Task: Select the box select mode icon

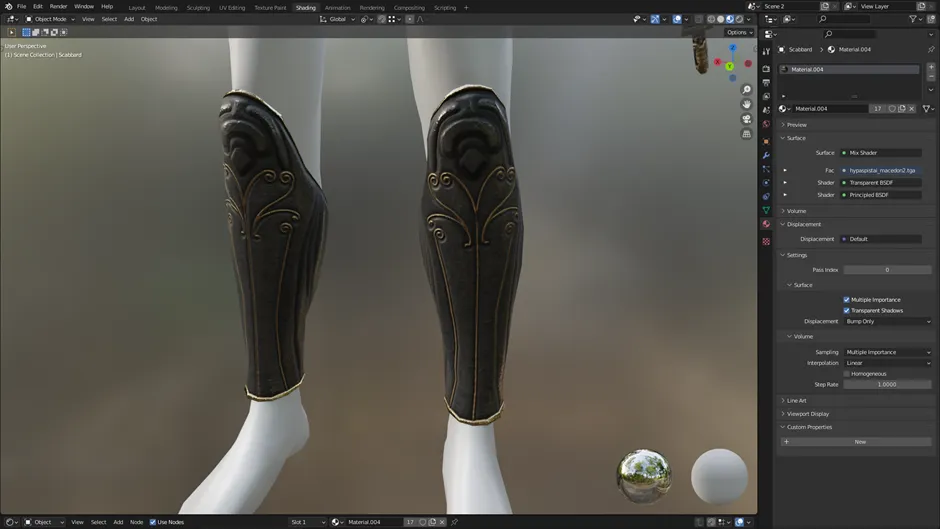Action: point(26,32)
